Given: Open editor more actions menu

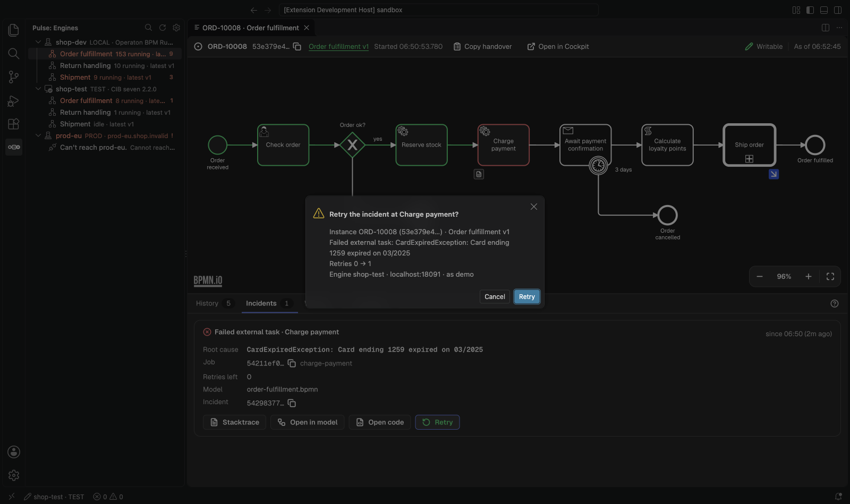Looking at the screenshot, I should (x=839, y=28).
